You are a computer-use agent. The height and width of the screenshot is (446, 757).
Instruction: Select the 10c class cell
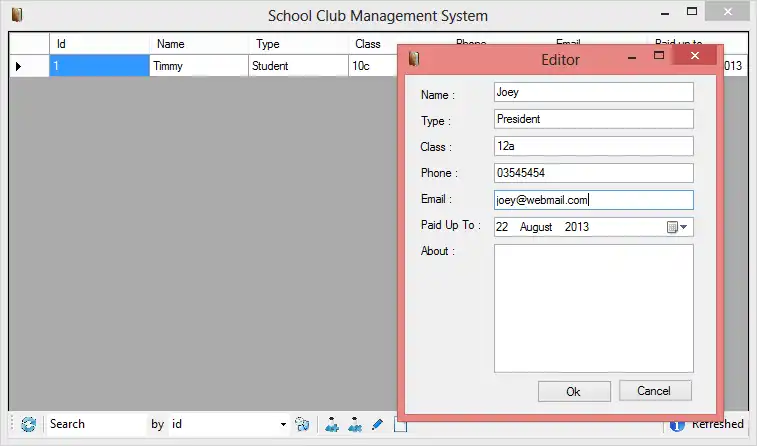[373, 66]
